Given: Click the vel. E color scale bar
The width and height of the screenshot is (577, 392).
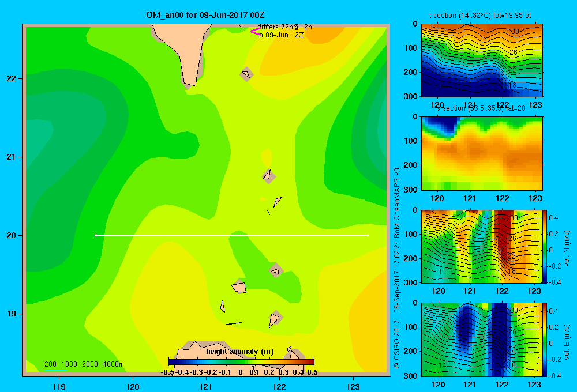Looking at the screenshot, I should 545,340.
